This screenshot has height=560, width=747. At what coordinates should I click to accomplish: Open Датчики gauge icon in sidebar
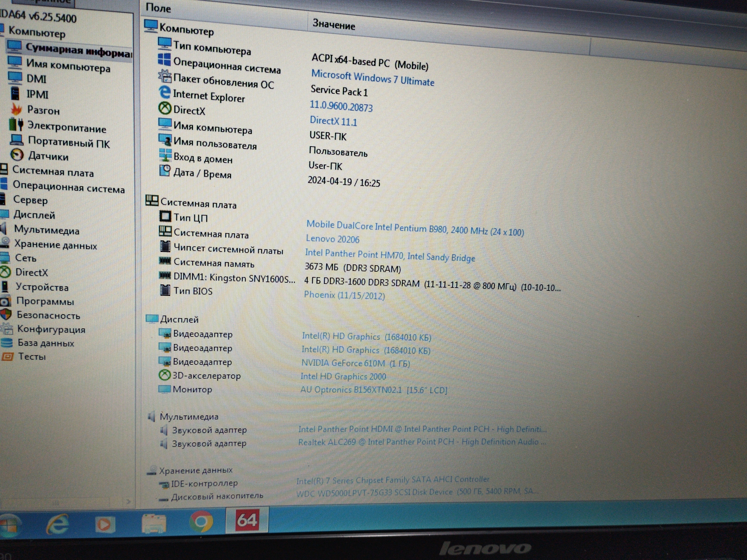[x=17, y=155]
